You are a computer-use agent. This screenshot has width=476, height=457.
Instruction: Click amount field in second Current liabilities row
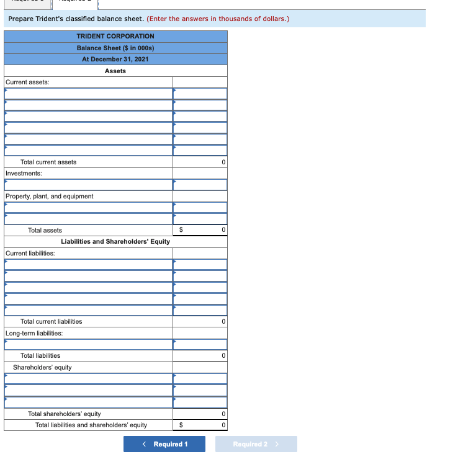200,276
